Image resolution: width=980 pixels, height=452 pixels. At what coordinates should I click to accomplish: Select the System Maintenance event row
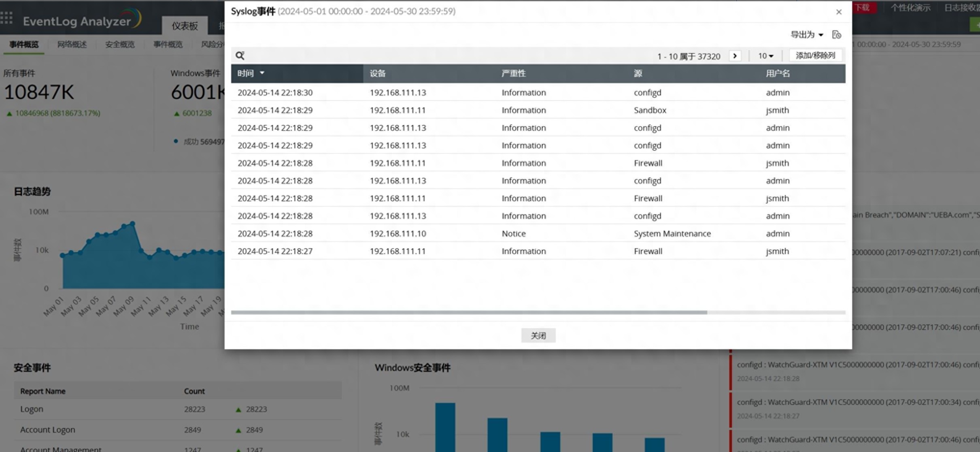click(x=538, y=234)
